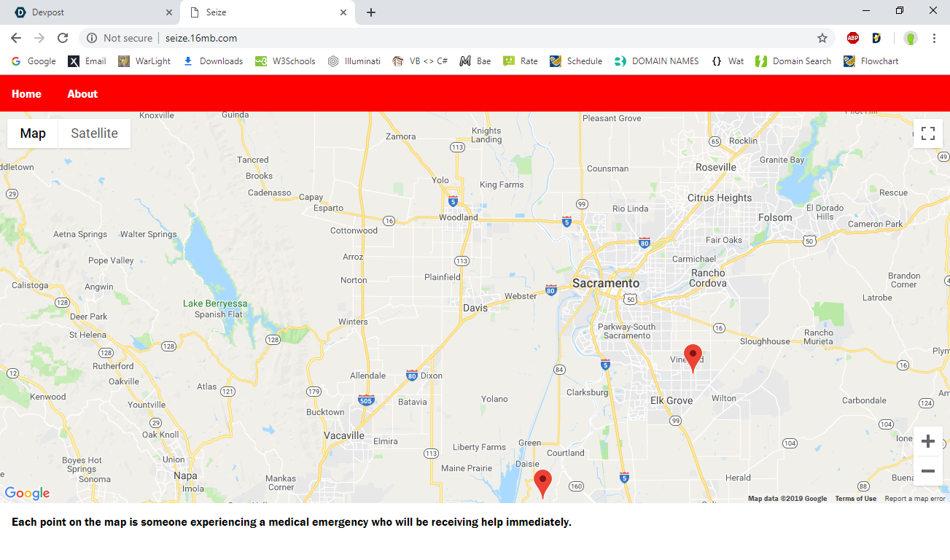Screen dimensions: 950x560
Task: Click the Dixon label on map
Action: pos(432,376)
